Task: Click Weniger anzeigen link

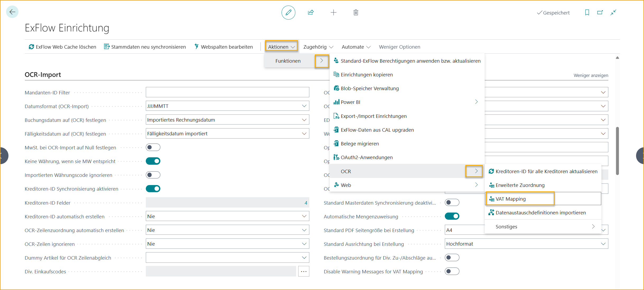Action: coord(591,75)
